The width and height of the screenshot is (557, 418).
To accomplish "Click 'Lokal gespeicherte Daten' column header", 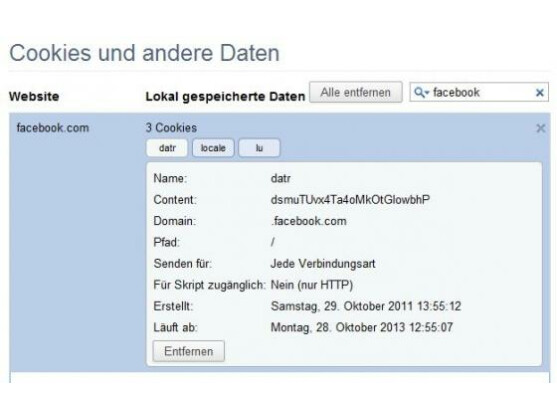I will pyautogui.click(x=226, y=97).
